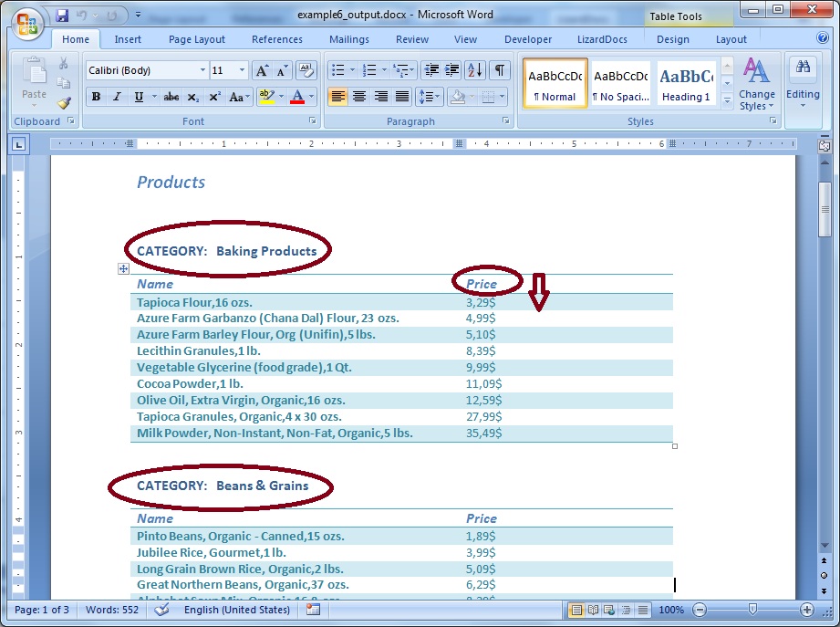Decrease paragraph indent
The height and width of the screenshot is (627, 840).
430,70
